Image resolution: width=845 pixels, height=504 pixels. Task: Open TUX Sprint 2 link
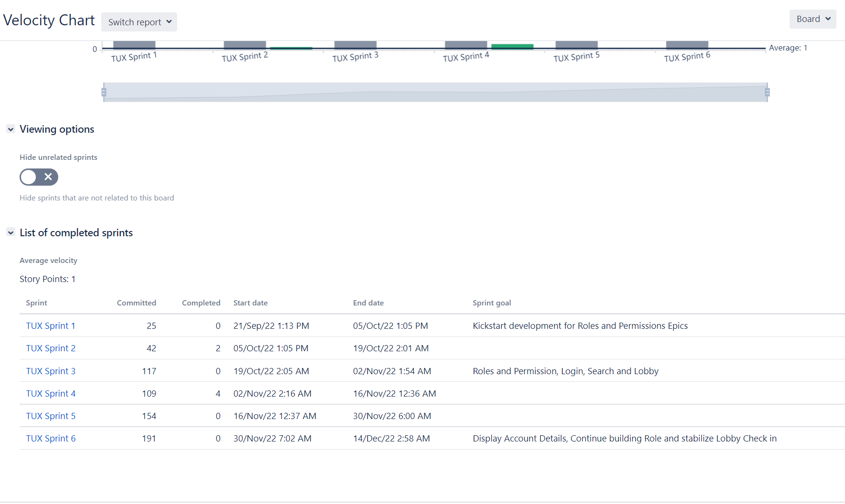pyautogui.click(x=51, y=348)
